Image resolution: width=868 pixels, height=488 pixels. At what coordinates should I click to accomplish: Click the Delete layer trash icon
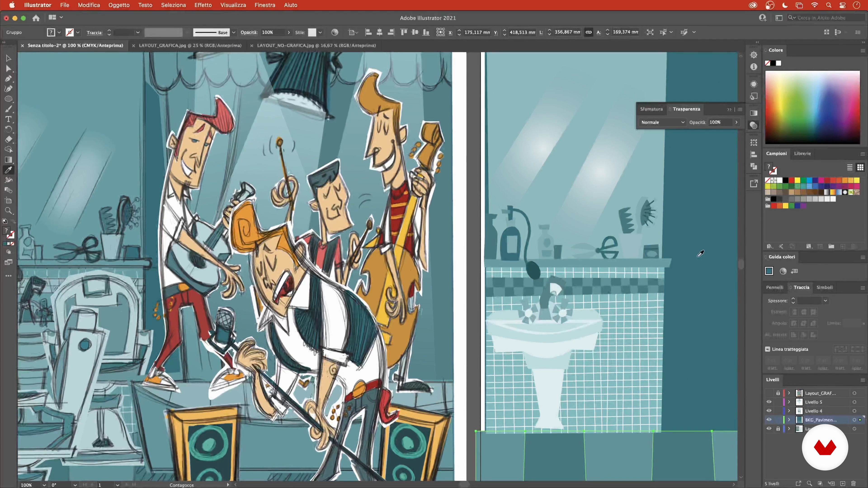coord(854,484)
